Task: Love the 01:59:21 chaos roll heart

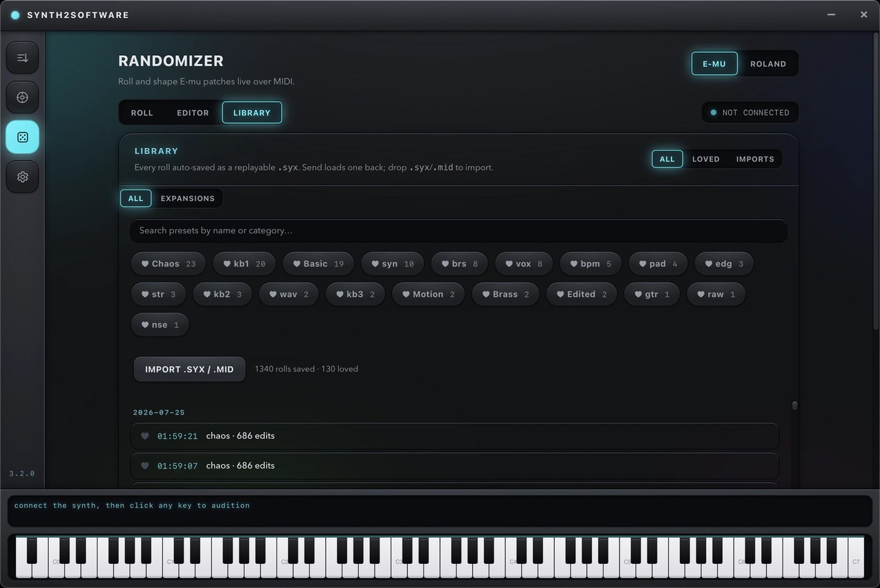Action: (x=145, y=436)
